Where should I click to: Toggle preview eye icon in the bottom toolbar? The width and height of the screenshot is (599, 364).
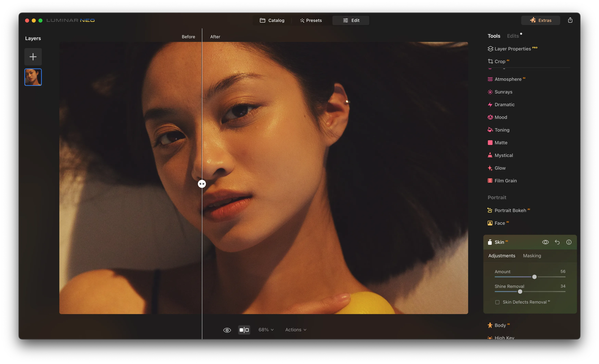click(x=227, y=330)
